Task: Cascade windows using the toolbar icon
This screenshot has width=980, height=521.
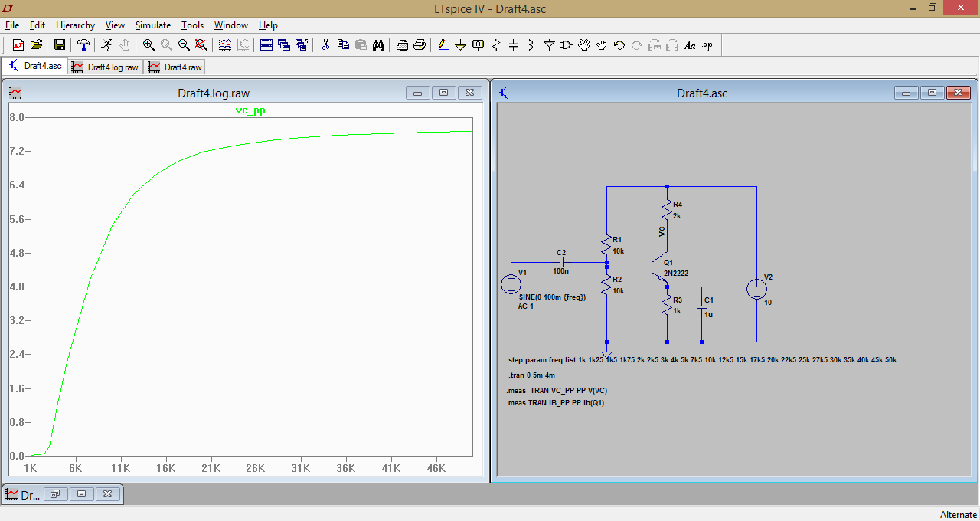Action: [x=284, y=45]
